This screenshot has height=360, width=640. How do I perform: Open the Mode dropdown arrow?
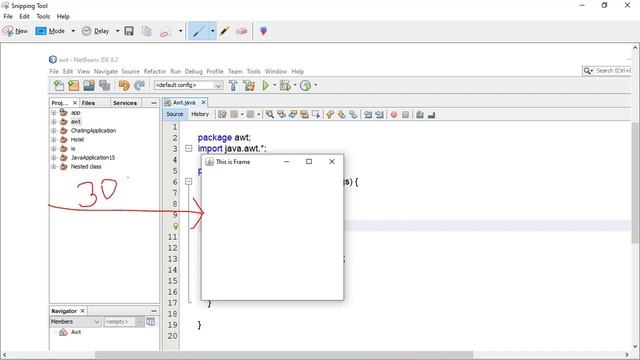click(x=73, y=31)
